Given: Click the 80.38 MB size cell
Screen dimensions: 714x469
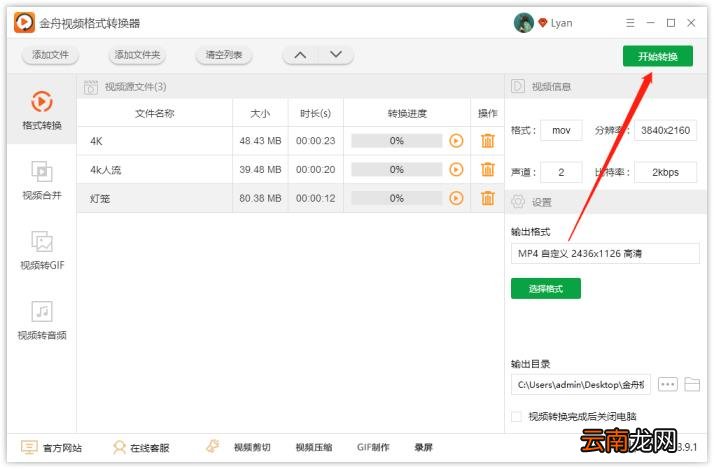Looking at the screenshot, I should point(260,198).
